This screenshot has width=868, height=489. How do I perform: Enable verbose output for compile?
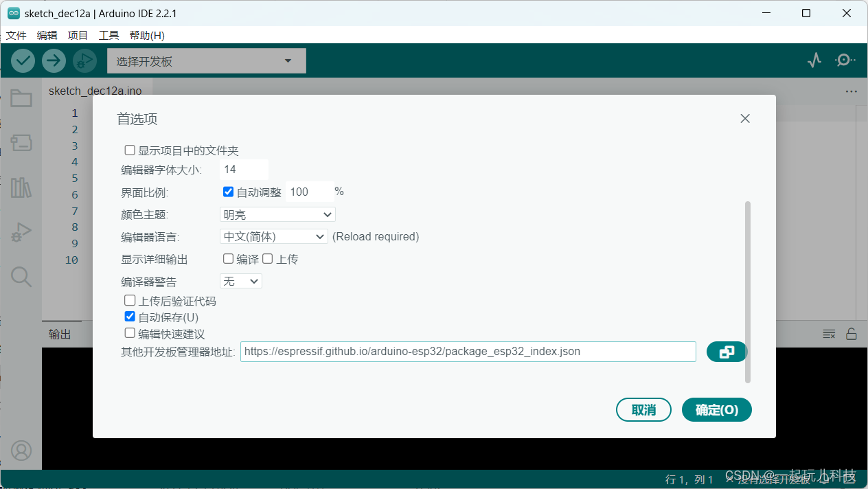[228, 259]
